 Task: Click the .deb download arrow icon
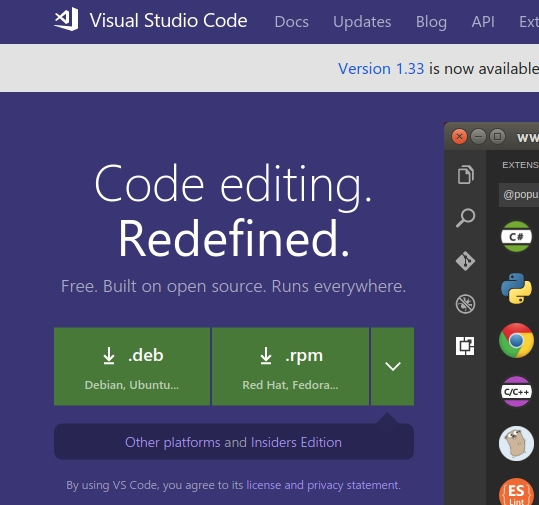[x=109, y=356]
